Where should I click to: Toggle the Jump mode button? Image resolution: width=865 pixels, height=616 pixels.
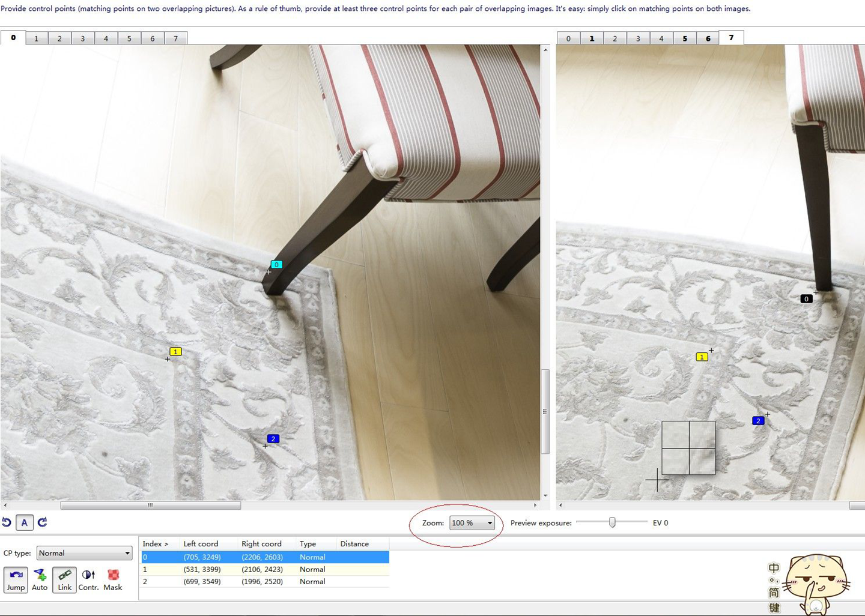(16, 580)
